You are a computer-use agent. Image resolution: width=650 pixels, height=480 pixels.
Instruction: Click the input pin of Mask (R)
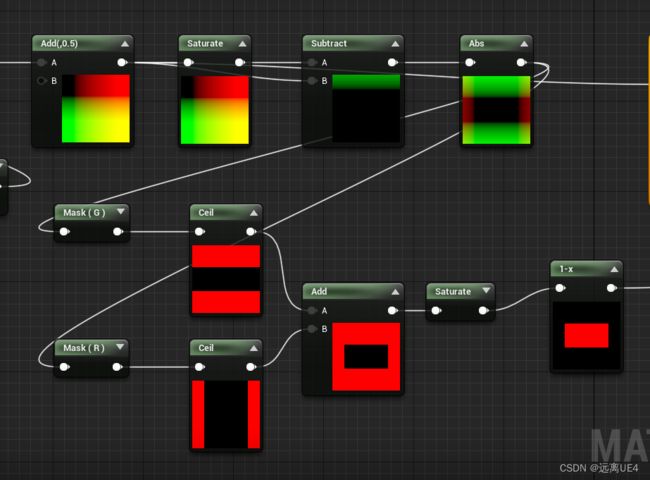click(x=65, y=367)
